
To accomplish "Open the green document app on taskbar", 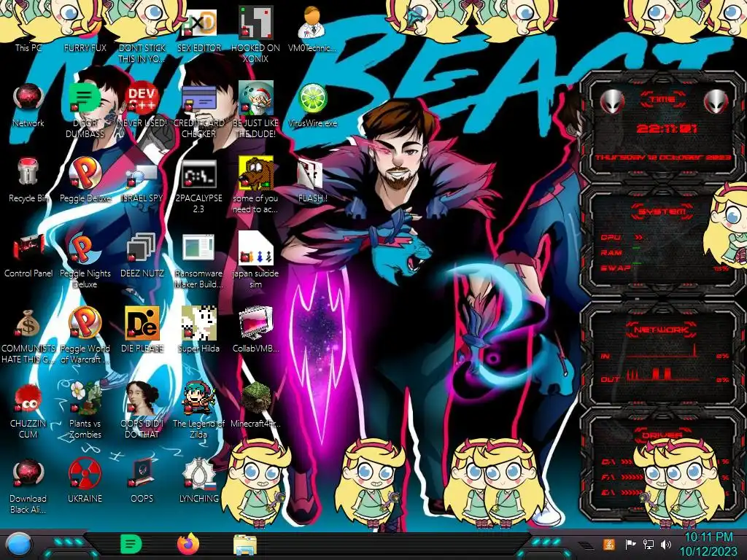I will [131, 544].
